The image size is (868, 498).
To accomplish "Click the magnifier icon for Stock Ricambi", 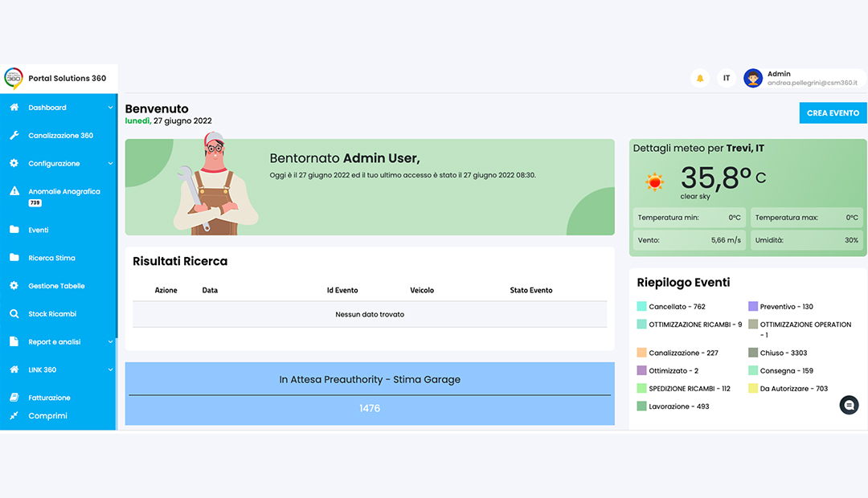I will click(x=14, y=314).
